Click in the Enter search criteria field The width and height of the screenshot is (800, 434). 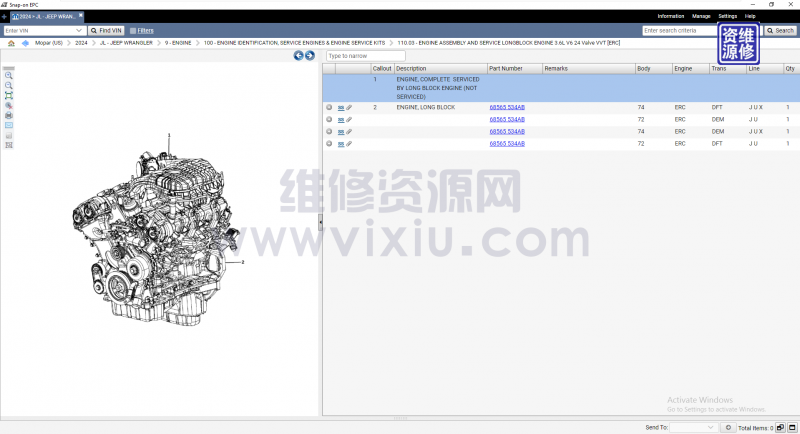(x=680, y=31)
